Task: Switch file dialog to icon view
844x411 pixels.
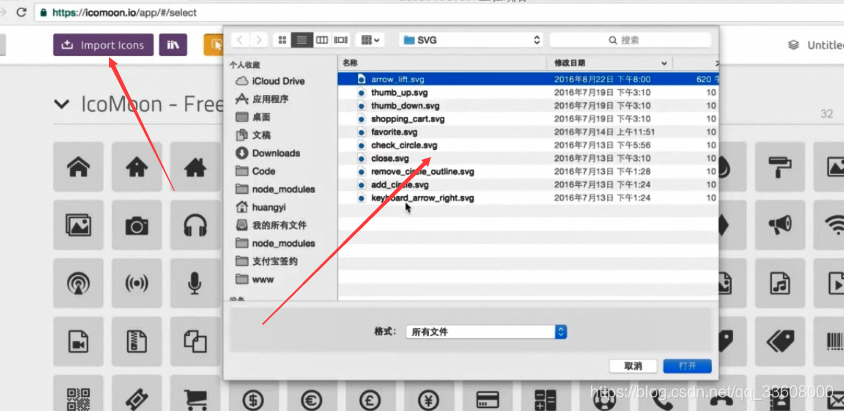Action: click(282, 40)
